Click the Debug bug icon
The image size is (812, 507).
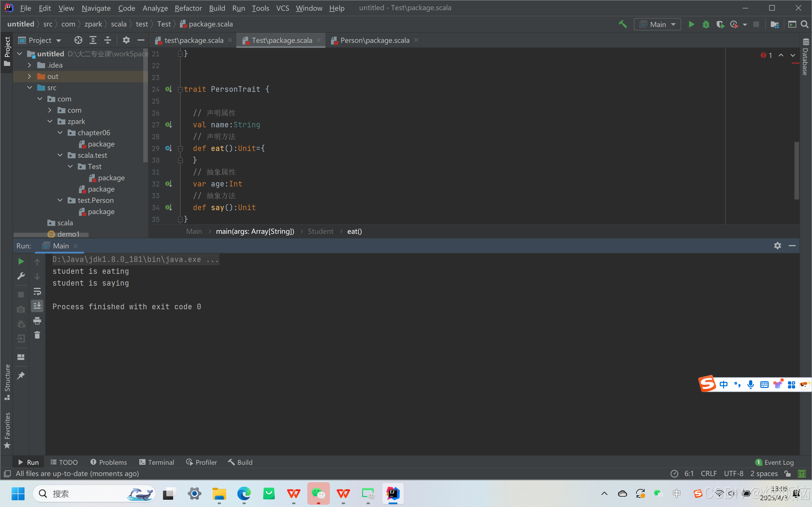pyautogui.click(x=706, y=25)
